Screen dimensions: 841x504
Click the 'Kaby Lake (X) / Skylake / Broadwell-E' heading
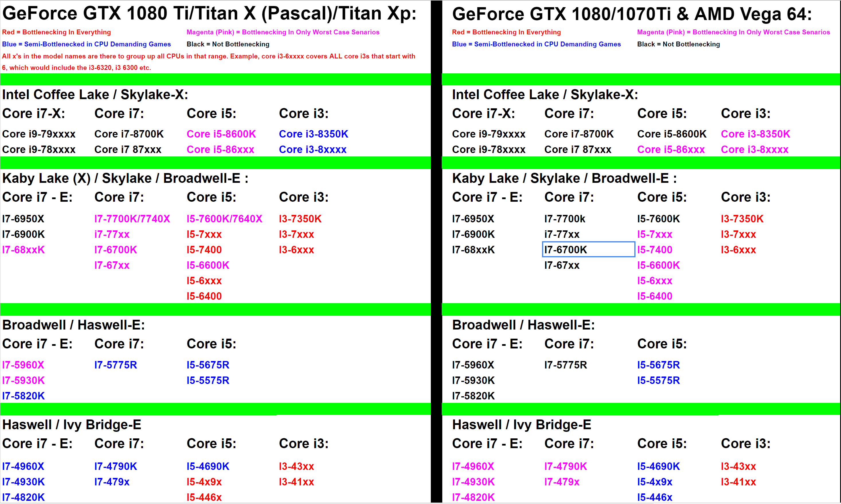tap(125, 178)
